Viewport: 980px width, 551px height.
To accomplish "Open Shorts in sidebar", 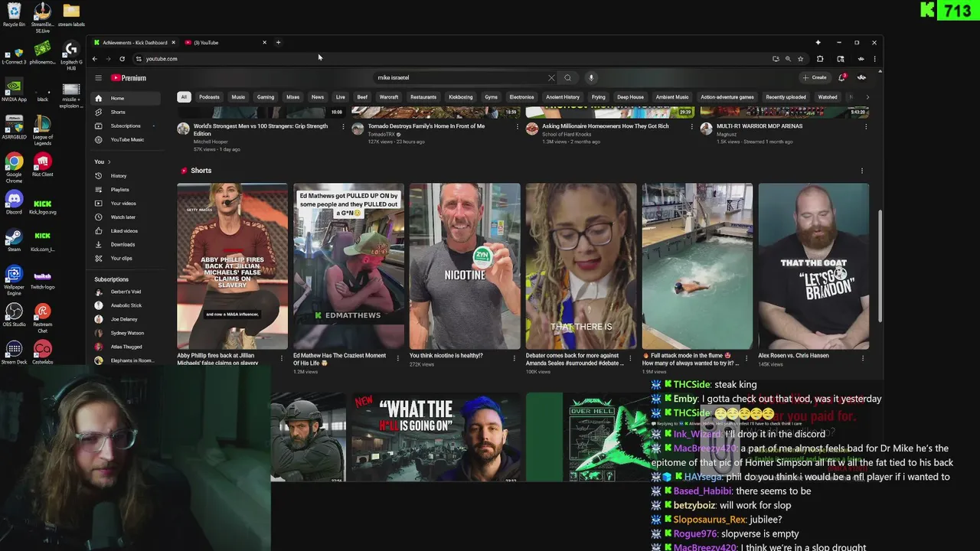I will click(125, 112).
